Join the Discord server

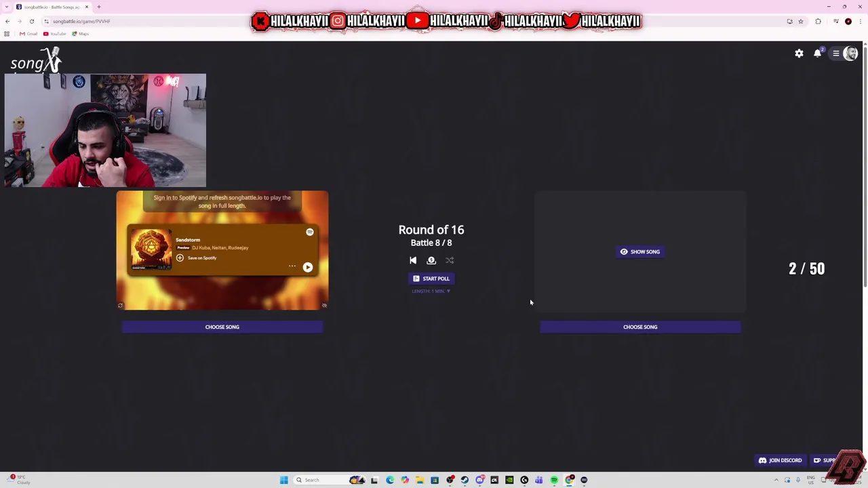(781, 461)
